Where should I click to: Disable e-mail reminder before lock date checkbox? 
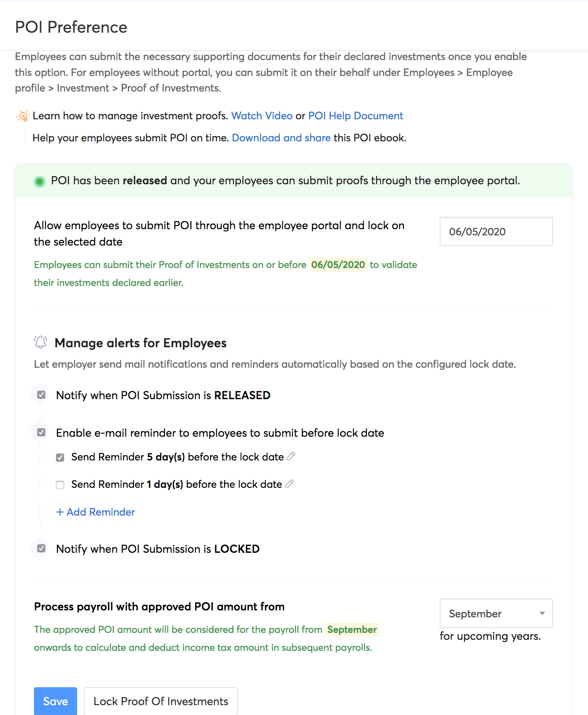coord(41,432)
